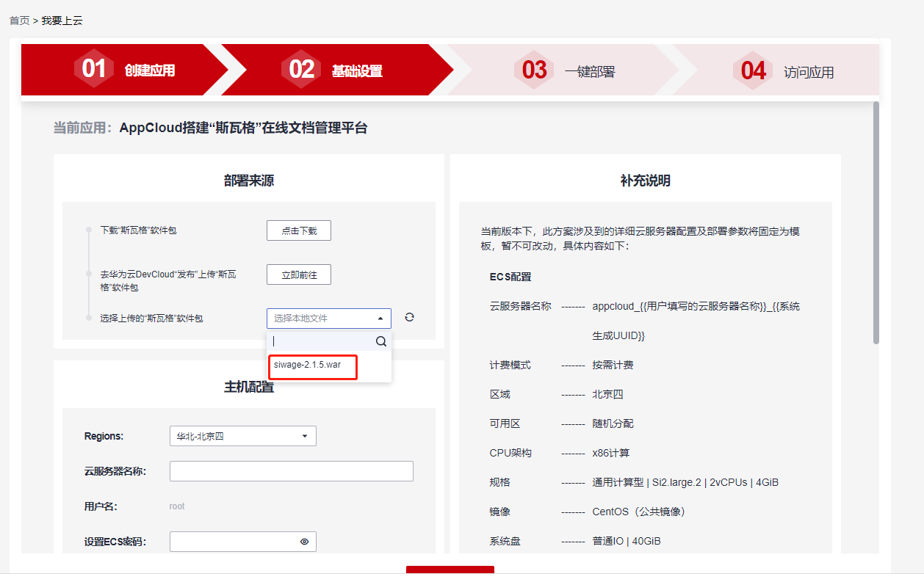Click the ECS配置 label
The height and width of the screenshot is (582, 924).
[x=510, y=277]
